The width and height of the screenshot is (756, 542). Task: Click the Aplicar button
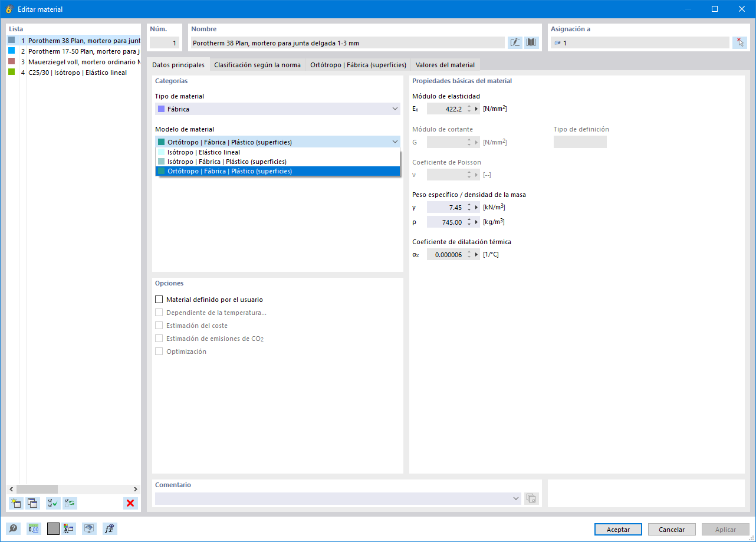click(x=725, y=530)
